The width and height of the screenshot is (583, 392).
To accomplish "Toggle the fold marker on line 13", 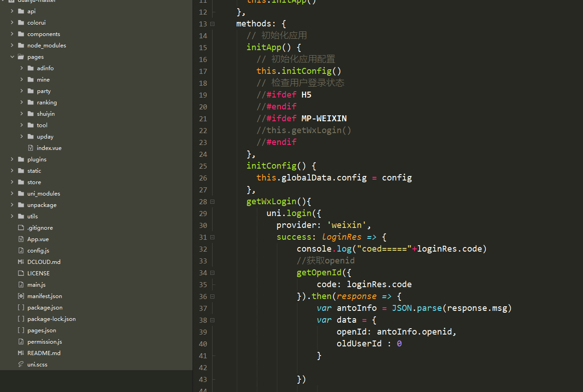I will pos(213,24).
